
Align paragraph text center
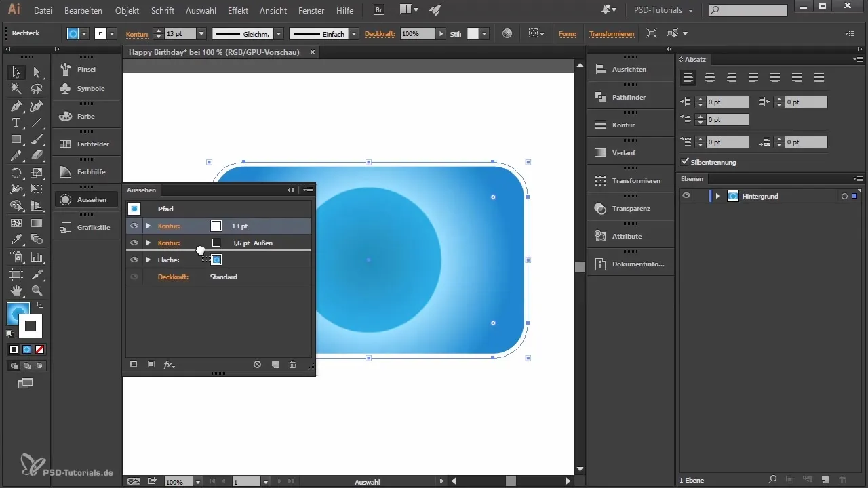pos(710,78)
